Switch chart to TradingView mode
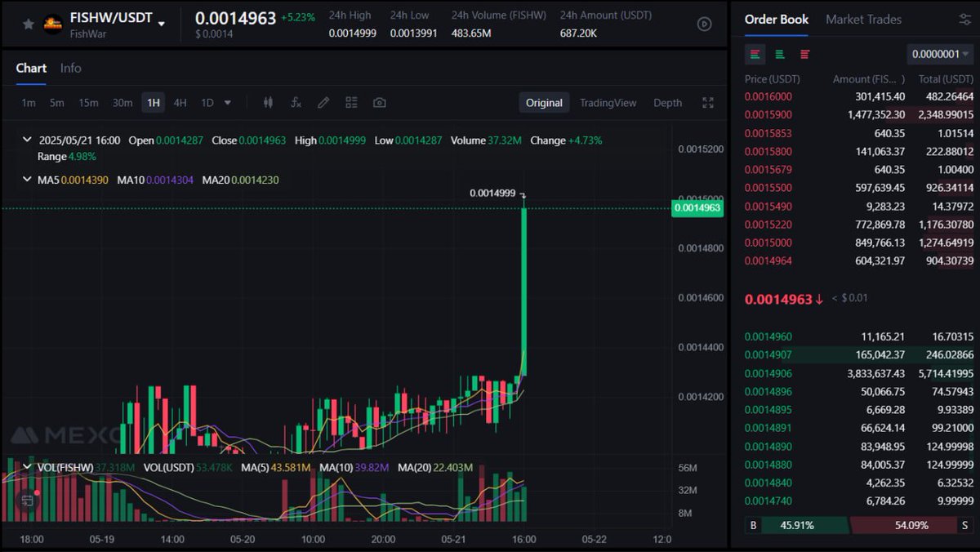 click(608, 102)
